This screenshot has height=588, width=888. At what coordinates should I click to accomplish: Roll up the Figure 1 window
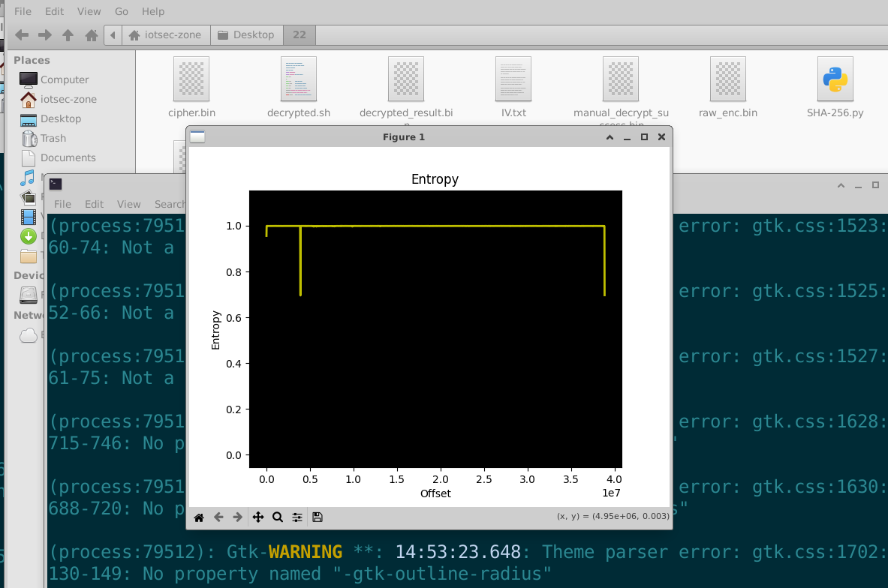tap(610, 137)
